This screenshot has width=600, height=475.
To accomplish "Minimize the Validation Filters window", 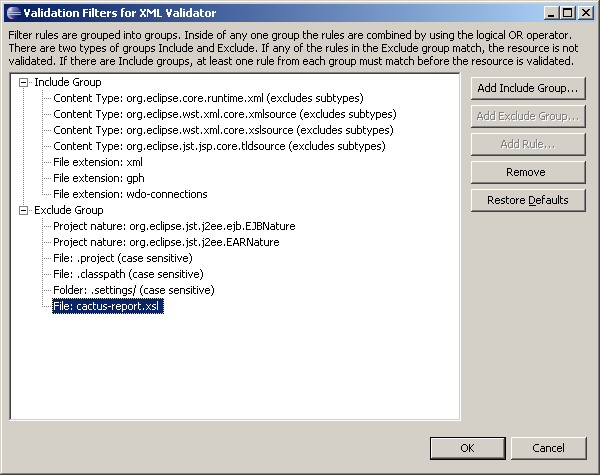I will click(x=551, y=13).
